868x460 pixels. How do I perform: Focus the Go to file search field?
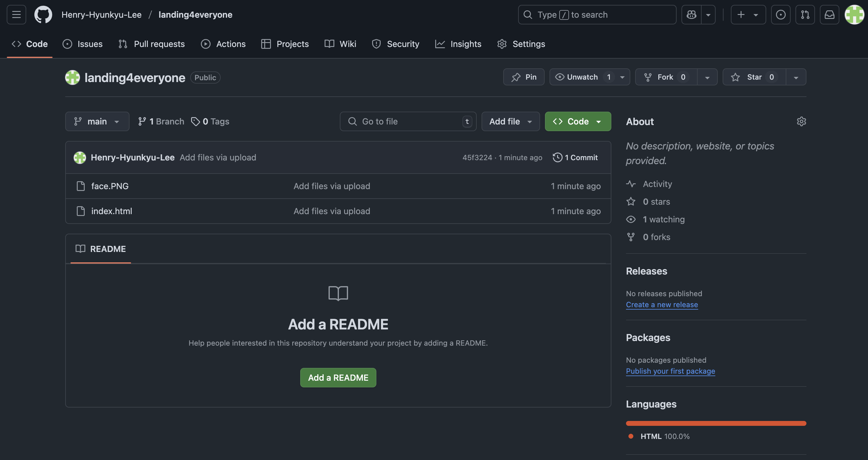tap(408, 121)
